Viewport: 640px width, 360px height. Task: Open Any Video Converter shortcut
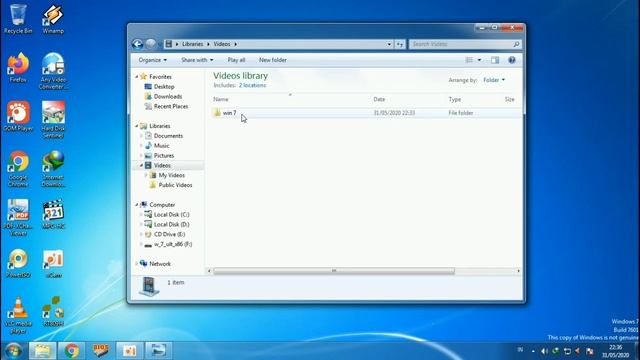pyautogui.click(x=53, y=71)
